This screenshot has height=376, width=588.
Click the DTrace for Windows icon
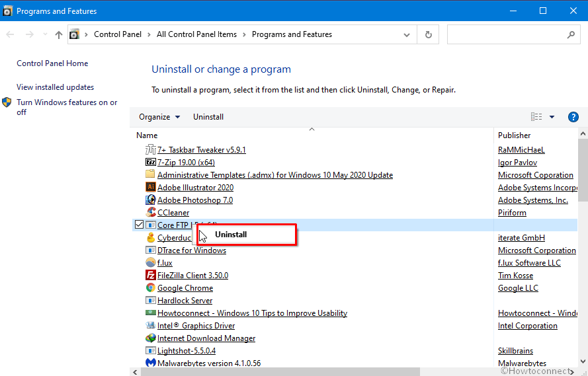click(x=150, y=250)
